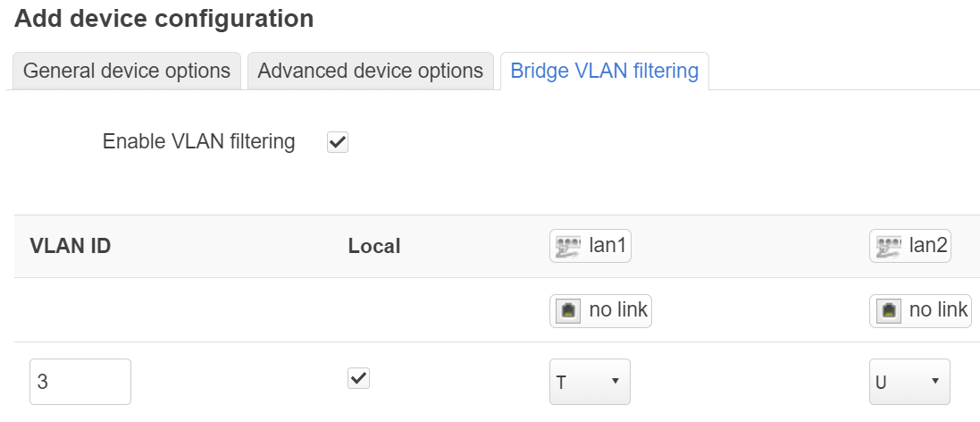Click the 'no link' status text below lan1
Viewport: 980px width, 422px height.
[x=618, y=309]
